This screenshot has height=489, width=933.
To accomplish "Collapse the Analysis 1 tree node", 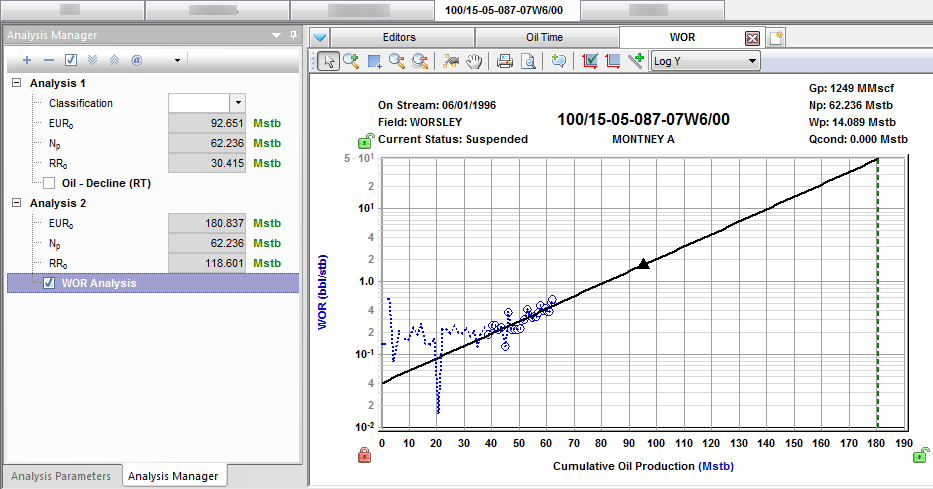I will tap(17, 83).
